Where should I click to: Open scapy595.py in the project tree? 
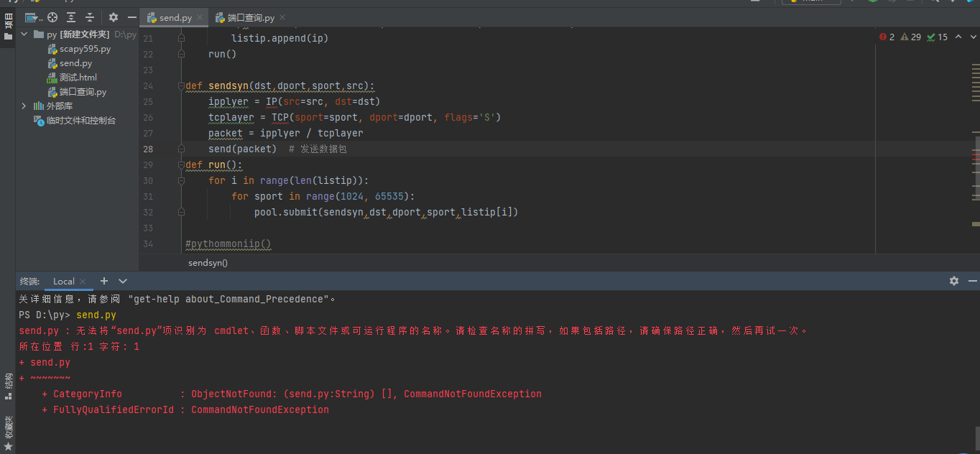pyautogui.click(x=84, y=49)
